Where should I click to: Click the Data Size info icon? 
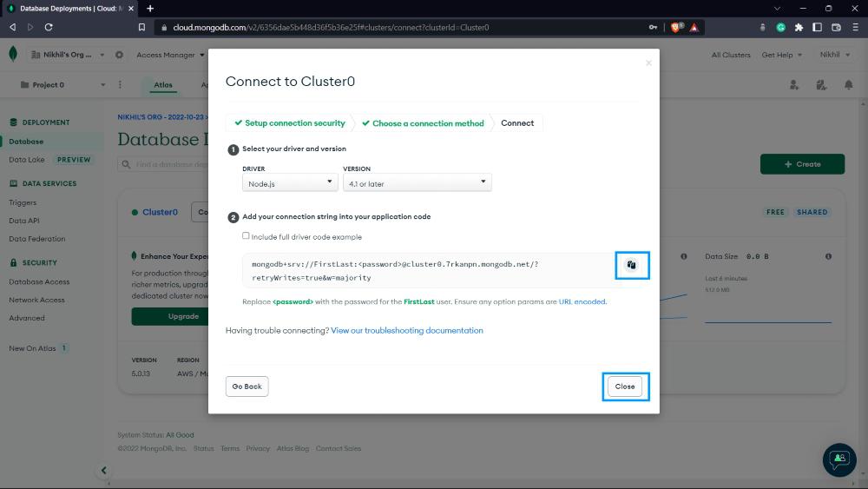click(828, 256)
